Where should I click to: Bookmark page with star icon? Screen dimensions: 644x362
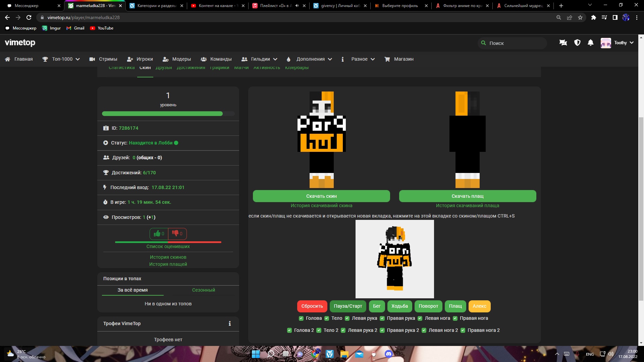tap(580, 17)
